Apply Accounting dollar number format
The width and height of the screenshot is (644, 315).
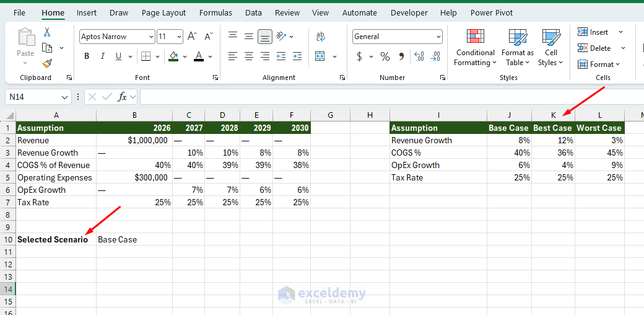point(359,56)
